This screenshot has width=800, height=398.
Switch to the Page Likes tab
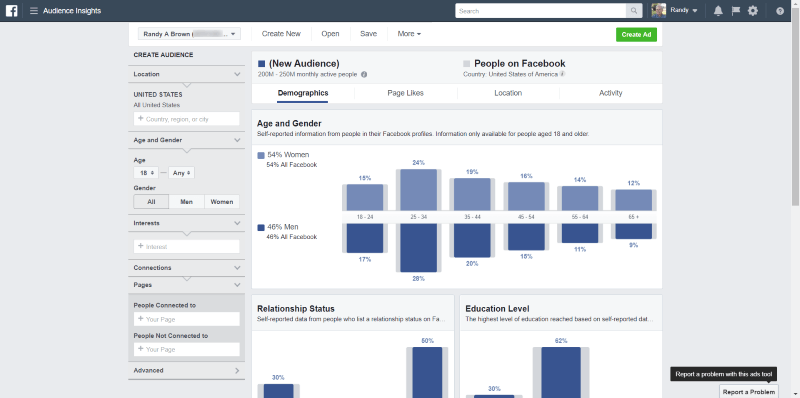point(405,93)
